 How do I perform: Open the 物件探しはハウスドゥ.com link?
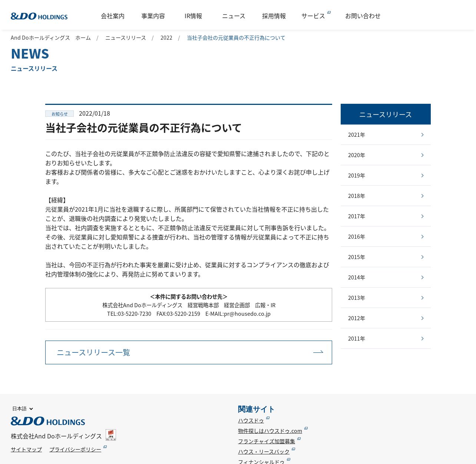[270, 431]
